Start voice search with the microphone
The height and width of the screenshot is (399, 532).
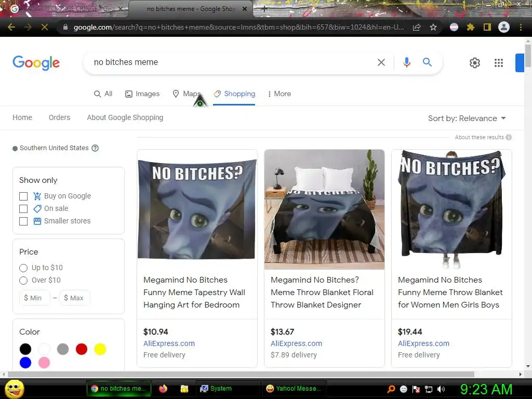point(406,62)
